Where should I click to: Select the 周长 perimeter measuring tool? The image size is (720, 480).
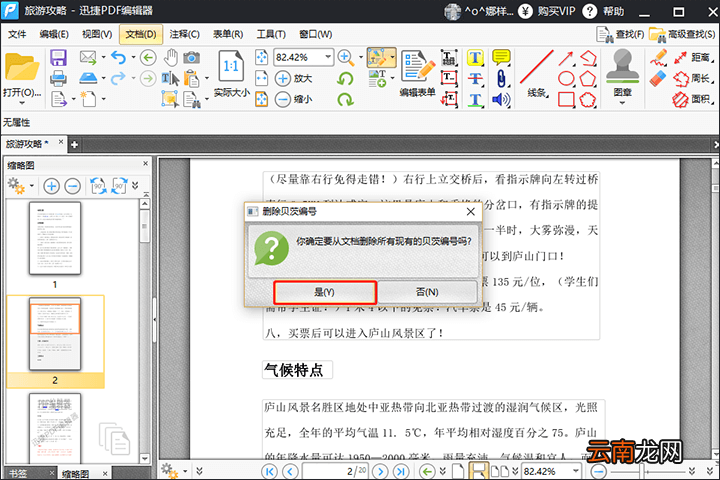coord(693,79)
